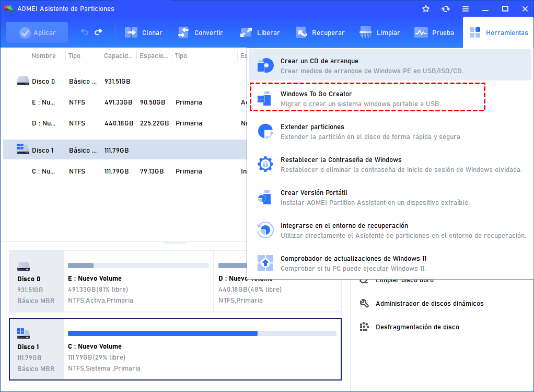Click the E: volume usage bar

138,266
